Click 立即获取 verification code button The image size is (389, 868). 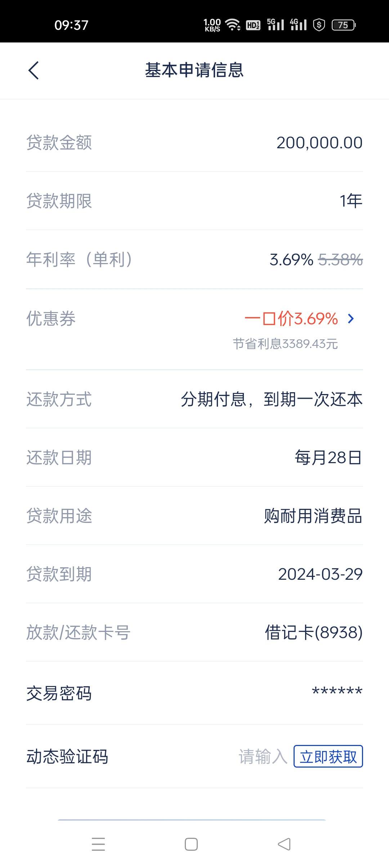328,756
